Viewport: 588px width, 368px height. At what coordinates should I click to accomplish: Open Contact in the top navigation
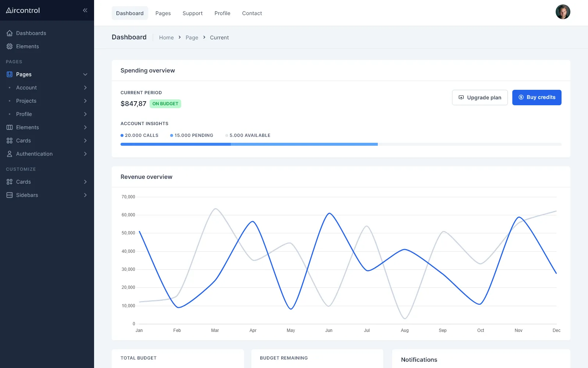point(252,13)
